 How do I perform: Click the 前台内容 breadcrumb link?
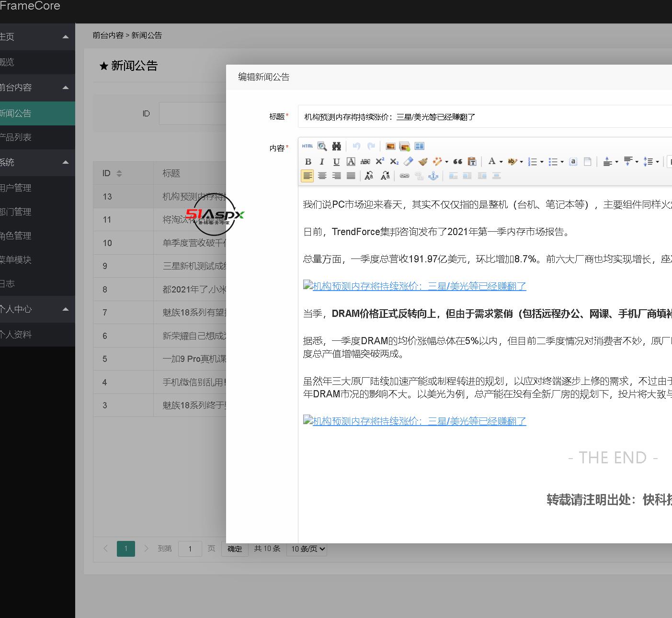[x=108, y=35]
